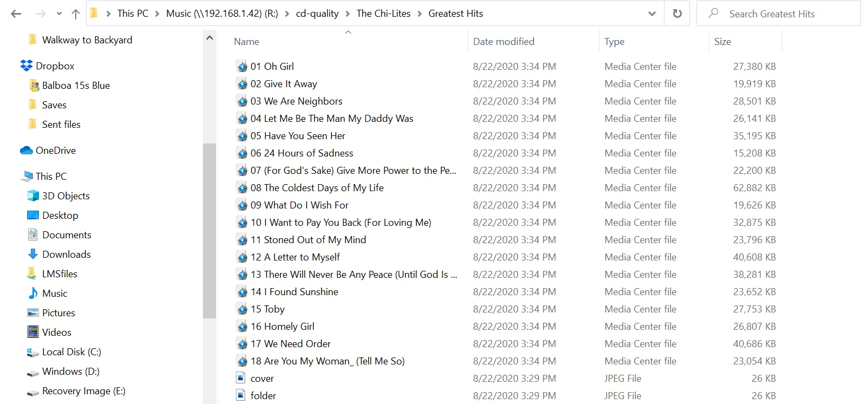Select file '02 Give It Away'

(x=284, y=84)
